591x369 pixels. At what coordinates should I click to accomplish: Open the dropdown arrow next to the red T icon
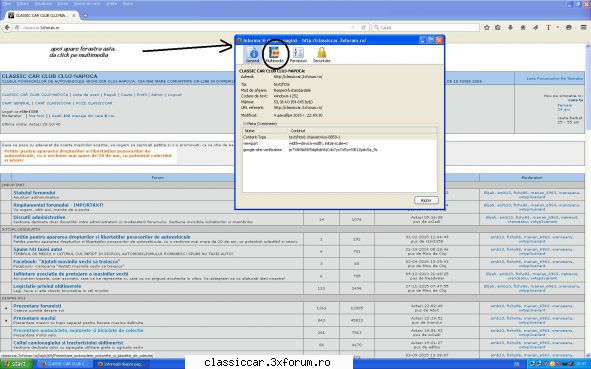557,28
